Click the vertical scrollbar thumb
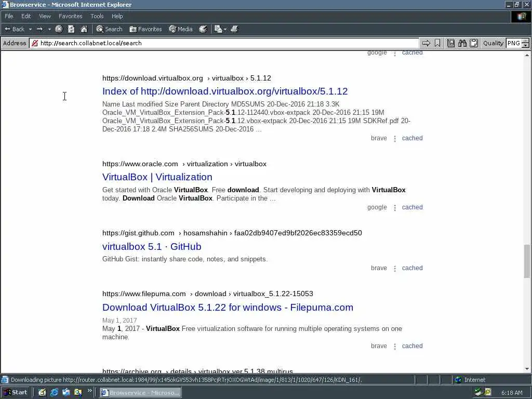 click(527, 261)
